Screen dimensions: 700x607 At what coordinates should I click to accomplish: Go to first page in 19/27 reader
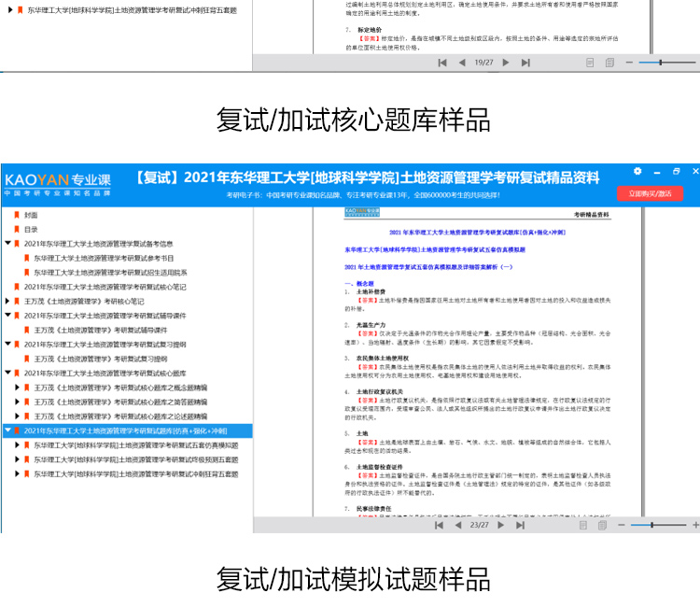pyautogui.click(x=442, y=63)
